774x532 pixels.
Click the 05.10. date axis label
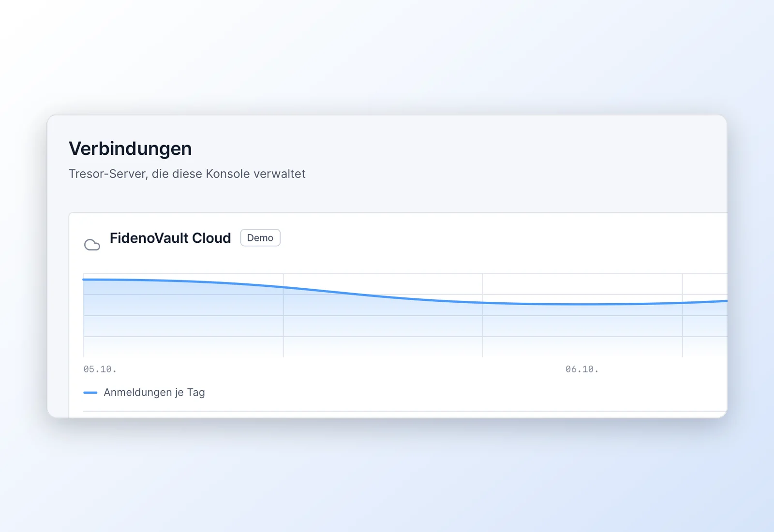[x=100, y=369]
